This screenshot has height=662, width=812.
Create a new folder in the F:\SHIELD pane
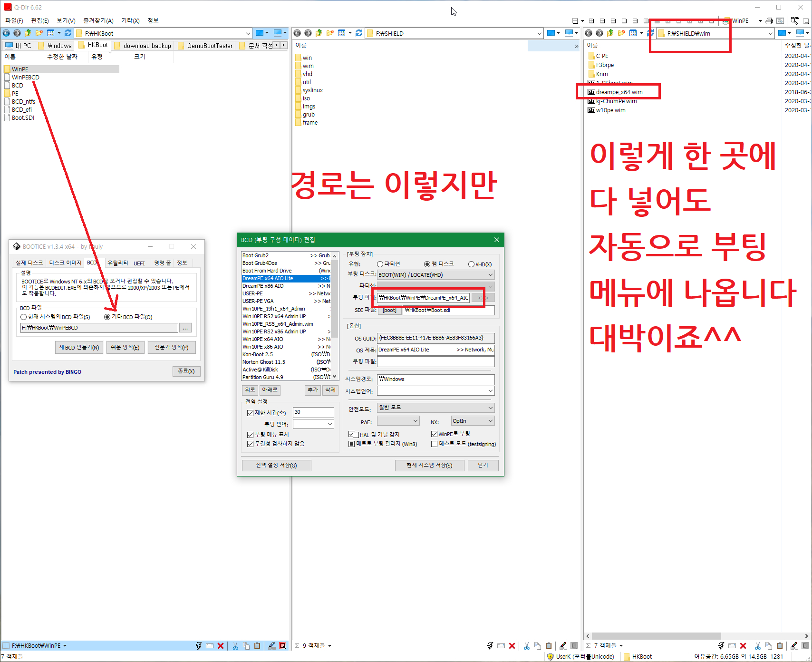[330, 33]
